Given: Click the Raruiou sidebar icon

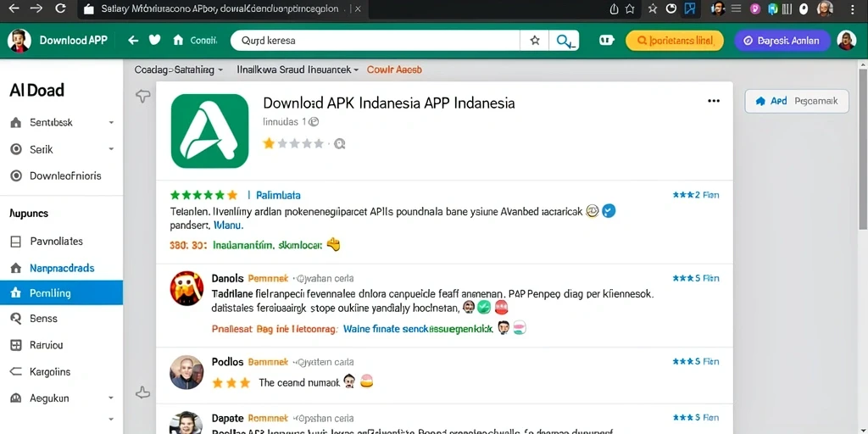Looking at the screenshot, I should [x=16, y=345].
